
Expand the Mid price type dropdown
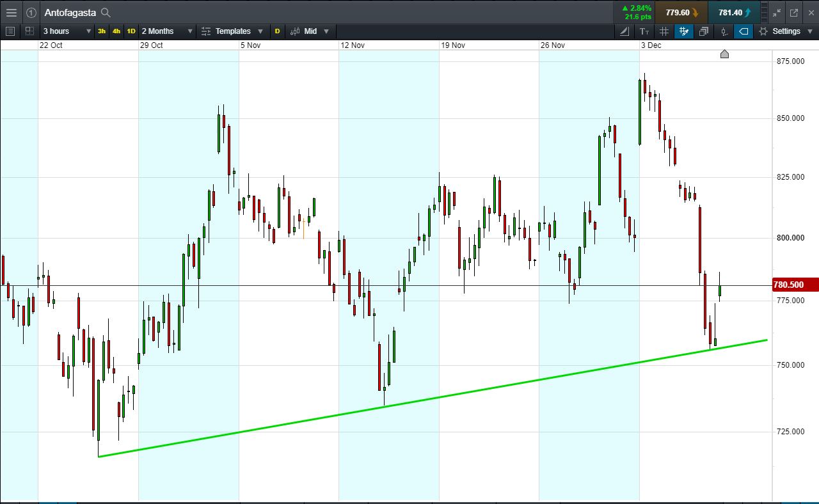[x=310, y=31]
